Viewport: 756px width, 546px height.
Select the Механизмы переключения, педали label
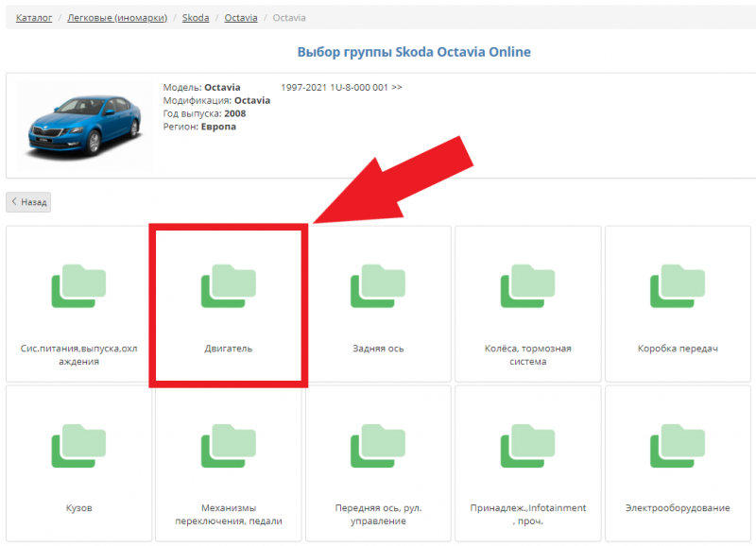(x=229, y=514)
